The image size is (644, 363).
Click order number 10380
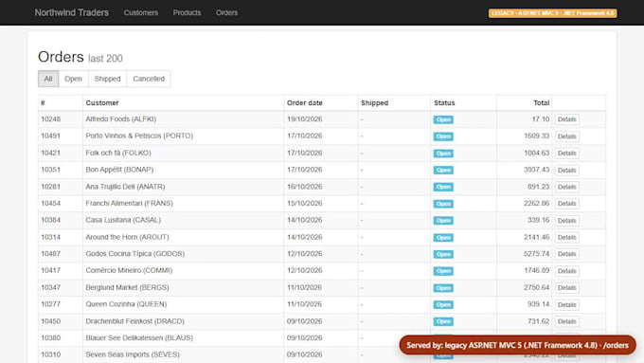51,338
